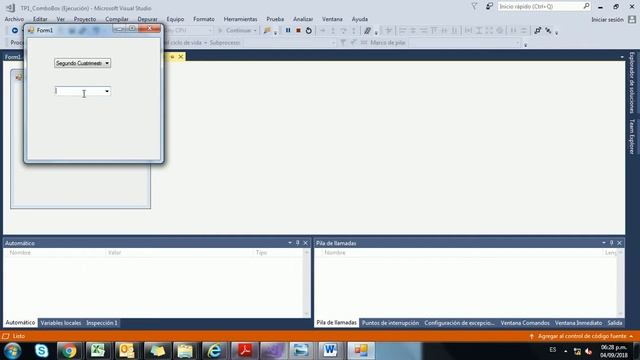
Task: Click the account avatar icon by Iniciar sesión
Action: tap(632, 19)
